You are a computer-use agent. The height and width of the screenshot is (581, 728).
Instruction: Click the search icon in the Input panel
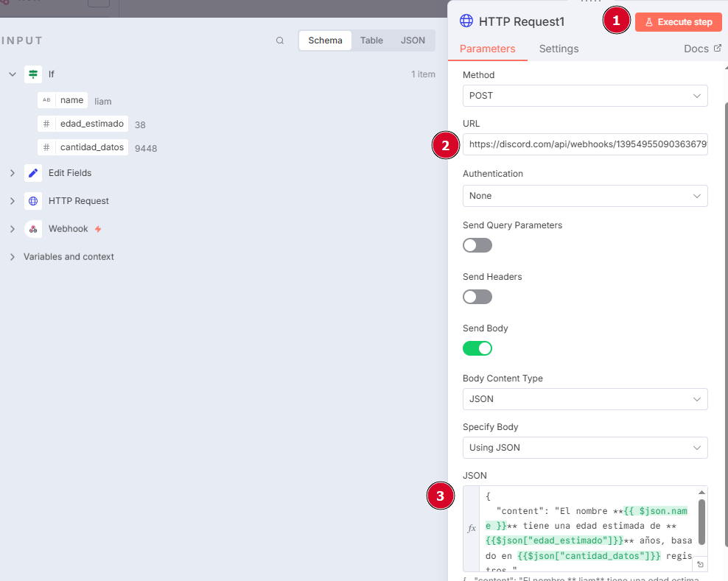coord(279,41)
